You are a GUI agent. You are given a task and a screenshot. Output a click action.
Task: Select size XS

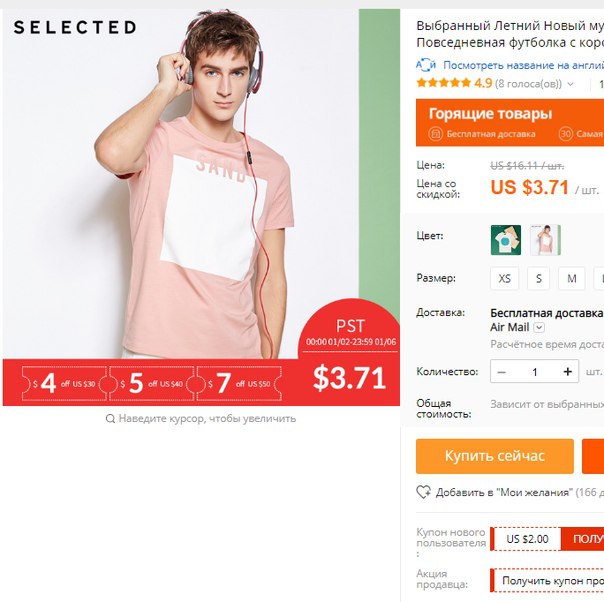(504, 278)
